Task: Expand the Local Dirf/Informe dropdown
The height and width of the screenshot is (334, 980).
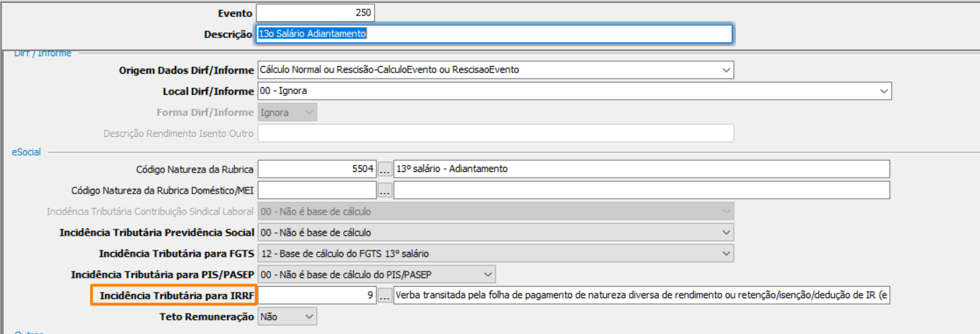Action: tap(573, 91)
